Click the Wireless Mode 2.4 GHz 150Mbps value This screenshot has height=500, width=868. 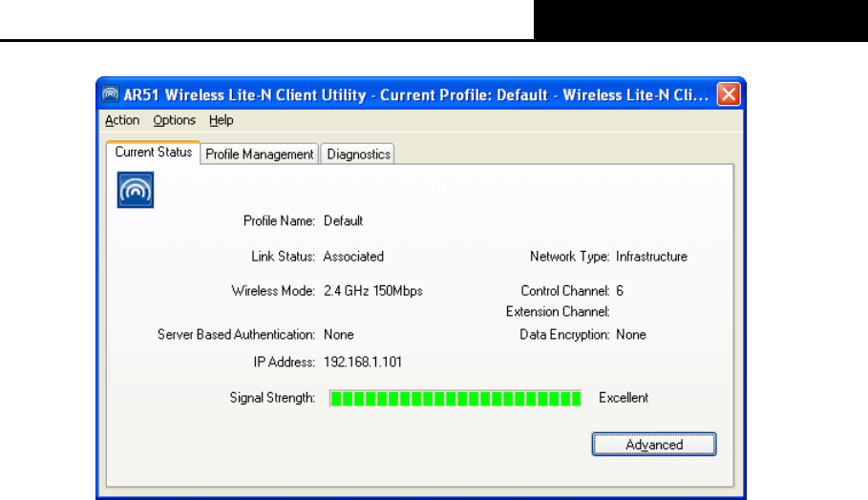(373, 291)
